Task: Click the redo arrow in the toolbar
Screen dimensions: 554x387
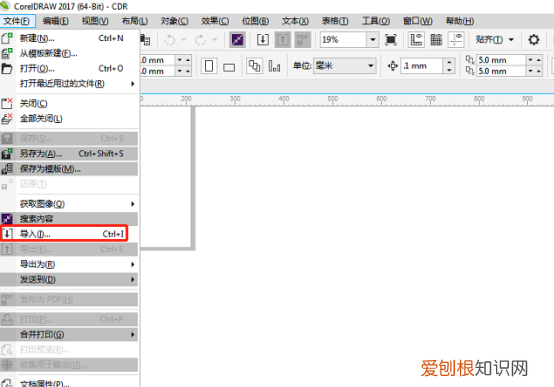Action: tap(201, 40)
